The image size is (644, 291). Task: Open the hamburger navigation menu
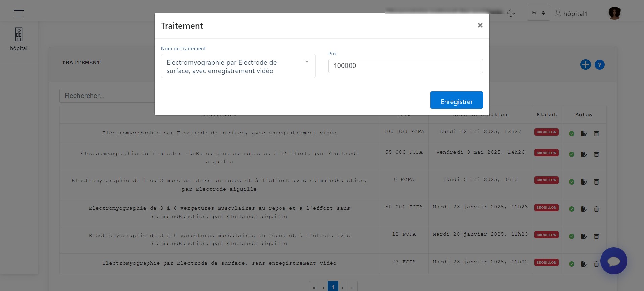tap(19, 13)
